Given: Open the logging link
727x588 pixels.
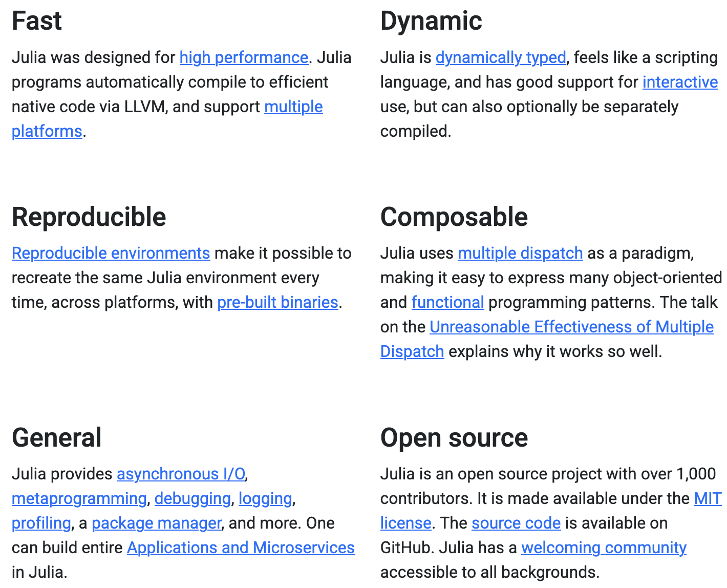Looking at the screenshot, I should tap(265, 498).
